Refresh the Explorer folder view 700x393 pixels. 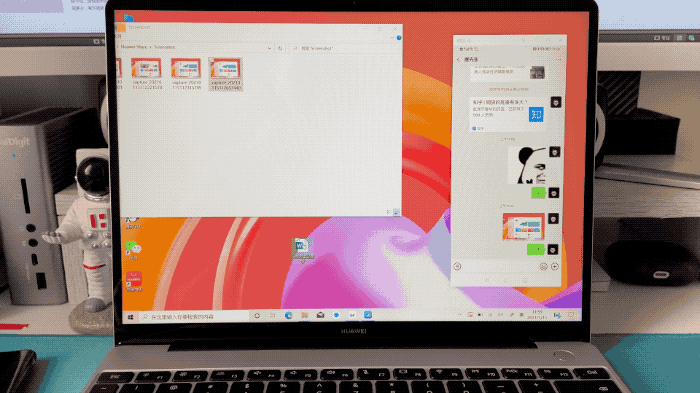[x=280, y=48]
